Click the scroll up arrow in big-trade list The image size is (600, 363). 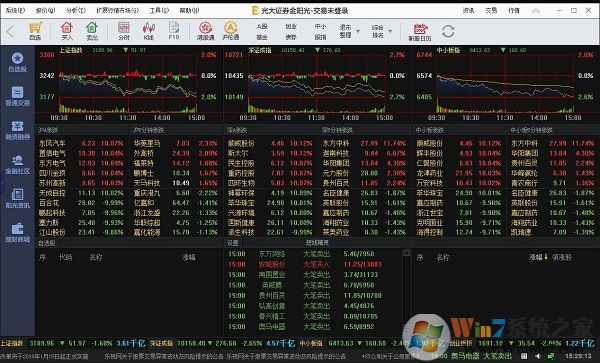click(406, 252)
